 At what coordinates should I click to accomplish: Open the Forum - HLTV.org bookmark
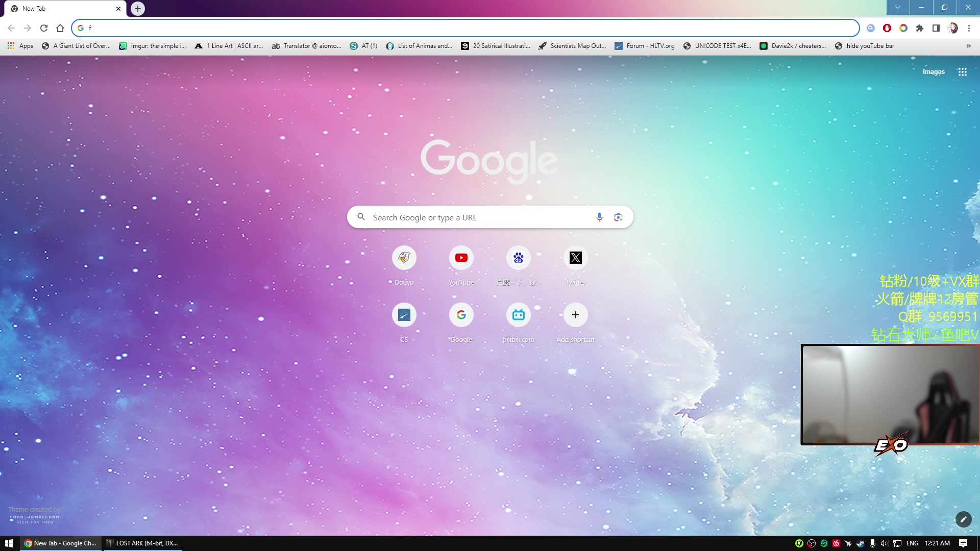645,46
